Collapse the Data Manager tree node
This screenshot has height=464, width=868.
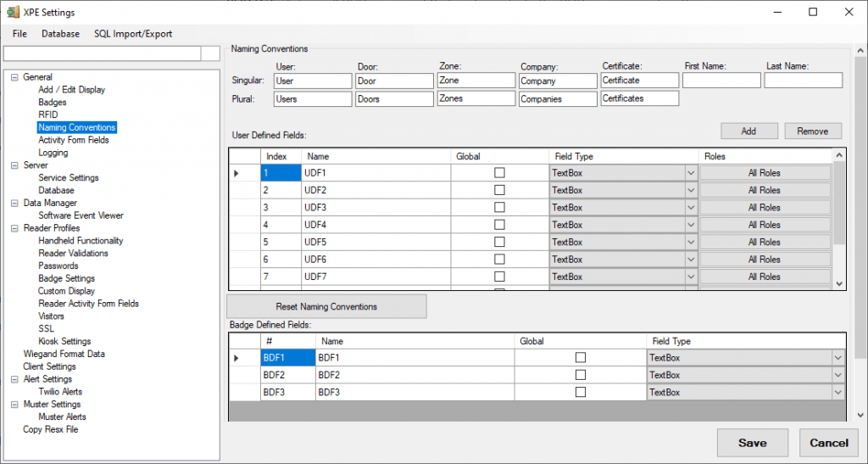click(x=14, y=204)
